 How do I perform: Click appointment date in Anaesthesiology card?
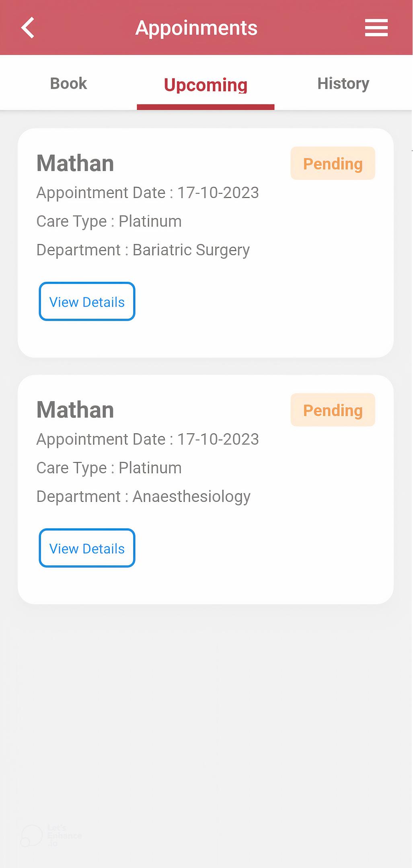148,439
